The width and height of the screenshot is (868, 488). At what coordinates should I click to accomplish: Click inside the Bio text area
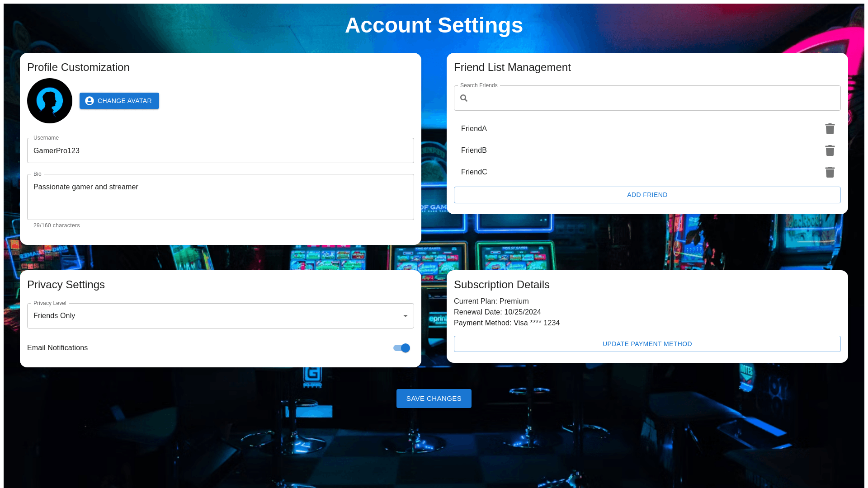(221, 199)
